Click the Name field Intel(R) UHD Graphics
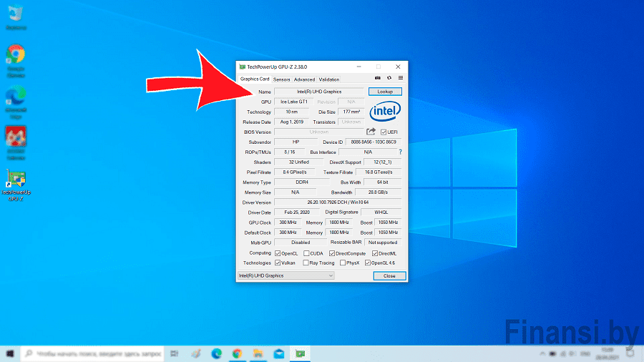The width and height of the screenshot is (644, 362). [x=319, y=92]
